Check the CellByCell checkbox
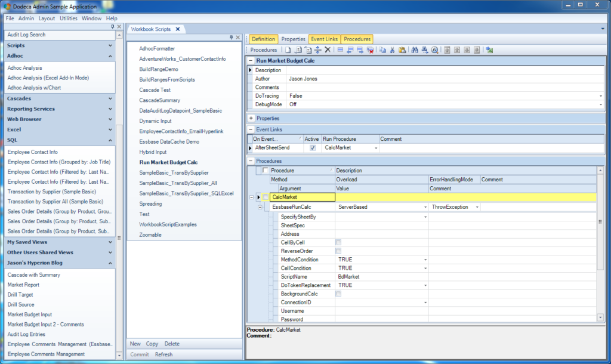The width and height of the screenshot is (611, 364). (338, 242)
